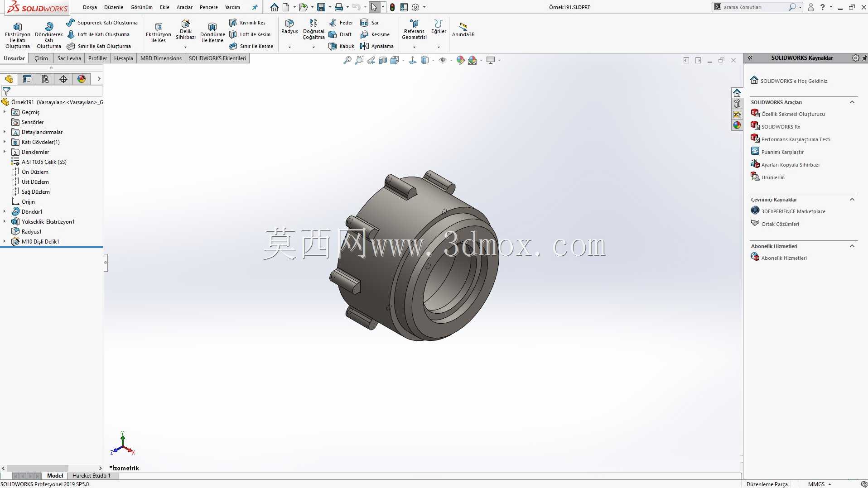Expand the Döndür1 feature node

[5, 211]
